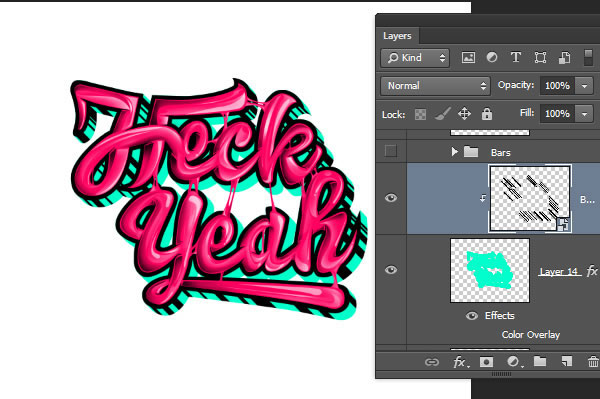
Task: Click the truncated B... layer name
Action: [587, 199]
